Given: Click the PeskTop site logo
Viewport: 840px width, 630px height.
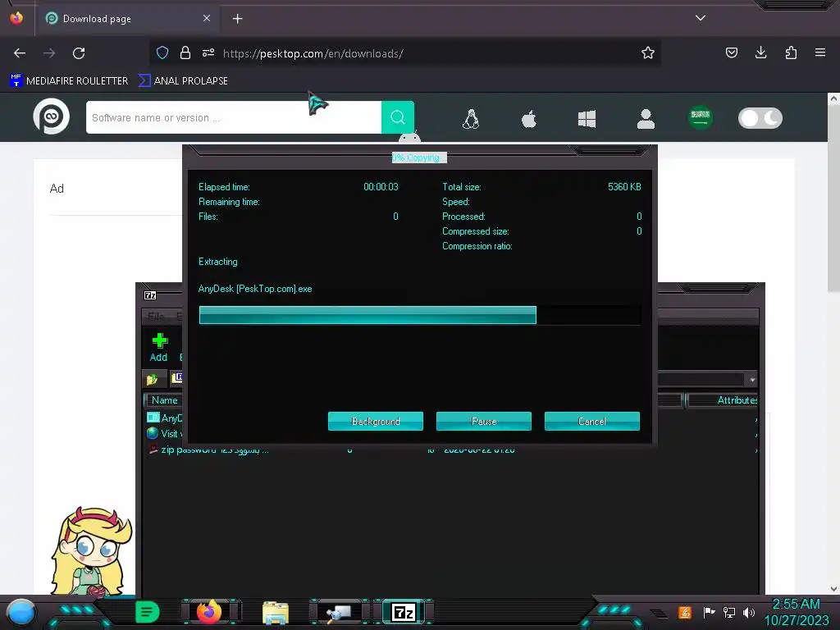Looking at the screenshot, I should point(52,116).
